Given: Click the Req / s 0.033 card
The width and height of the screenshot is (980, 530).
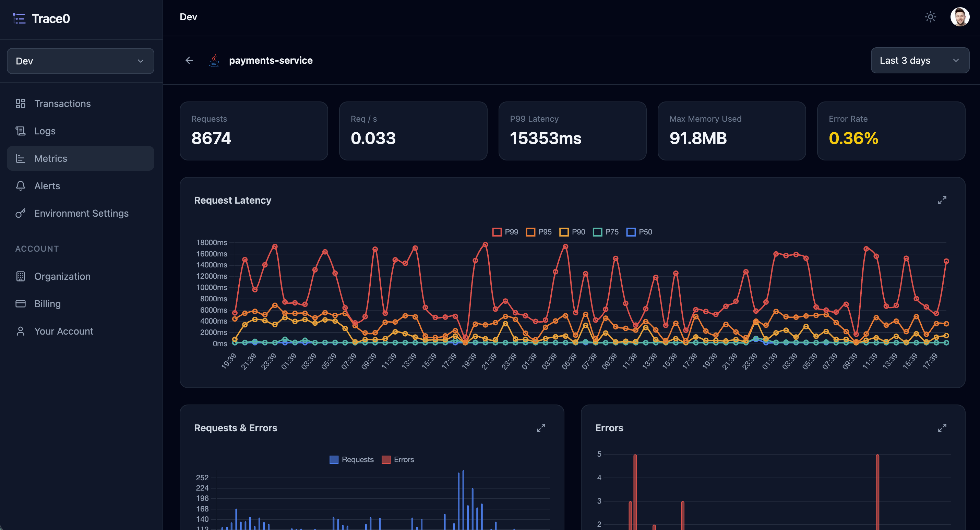Looking at the screenshot, I should point(413,131).
